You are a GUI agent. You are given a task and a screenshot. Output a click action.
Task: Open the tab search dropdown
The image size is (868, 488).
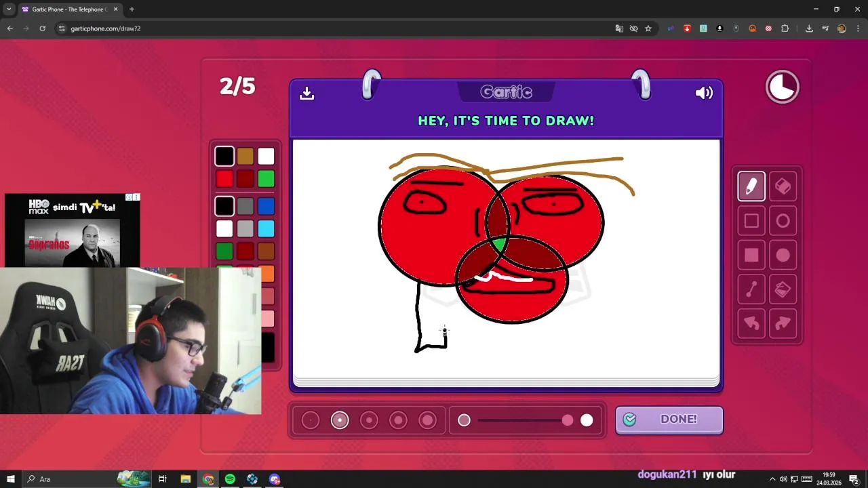[x=8, y=9]
